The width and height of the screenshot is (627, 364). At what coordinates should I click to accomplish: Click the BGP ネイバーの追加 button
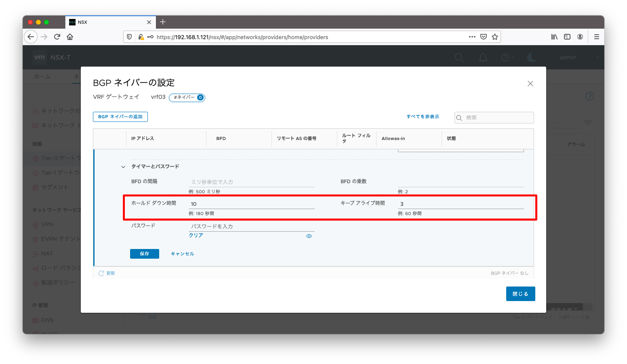point(120,117)
